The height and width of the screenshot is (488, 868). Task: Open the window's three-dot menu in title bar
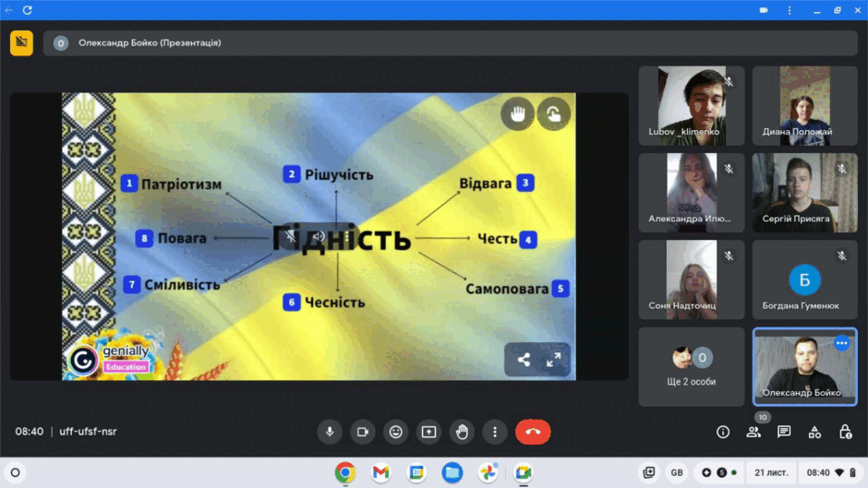790,10
